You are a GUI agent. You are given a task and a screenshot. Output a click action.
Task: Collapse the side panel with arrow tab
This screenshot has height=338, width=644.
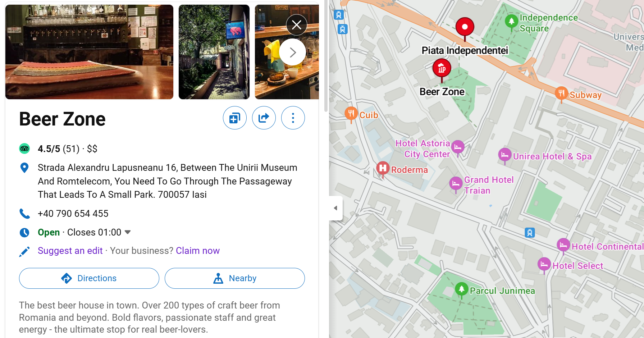[x=335, y=208]
